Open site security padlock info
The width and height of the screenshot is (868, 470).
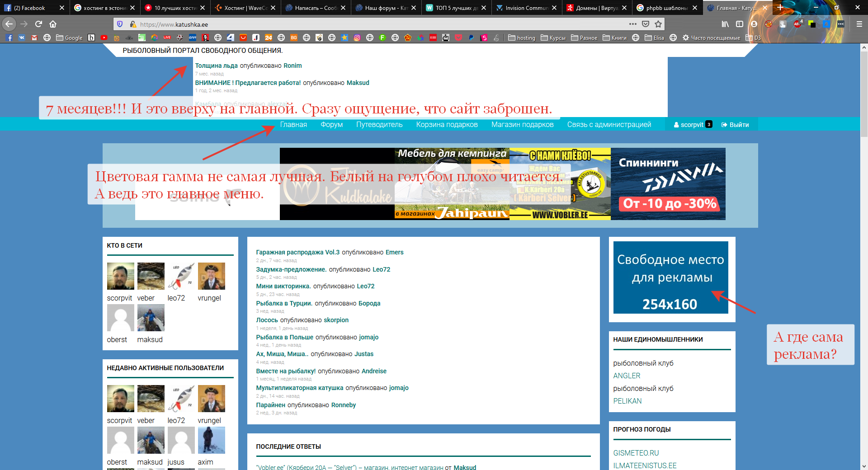(x=133, y=24)
